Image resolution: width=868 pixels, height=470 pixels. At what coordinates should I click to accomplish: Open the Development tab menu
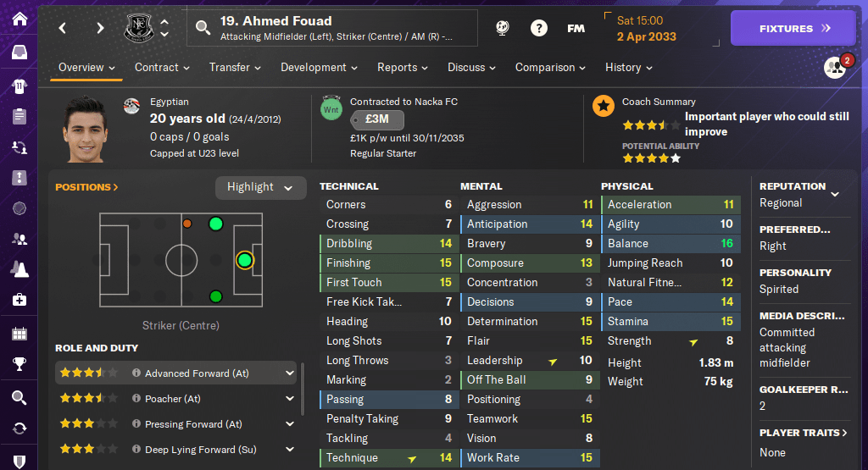click(318, 68)
